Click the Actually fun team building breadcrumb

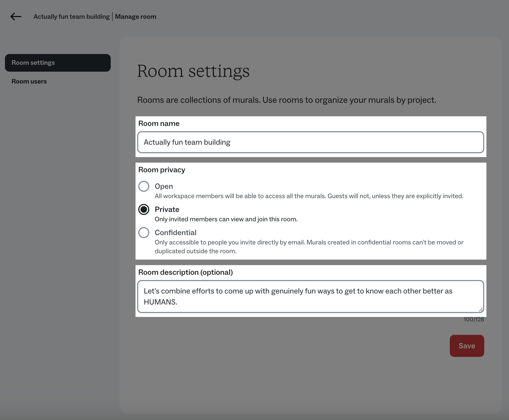tap(72, 17)
